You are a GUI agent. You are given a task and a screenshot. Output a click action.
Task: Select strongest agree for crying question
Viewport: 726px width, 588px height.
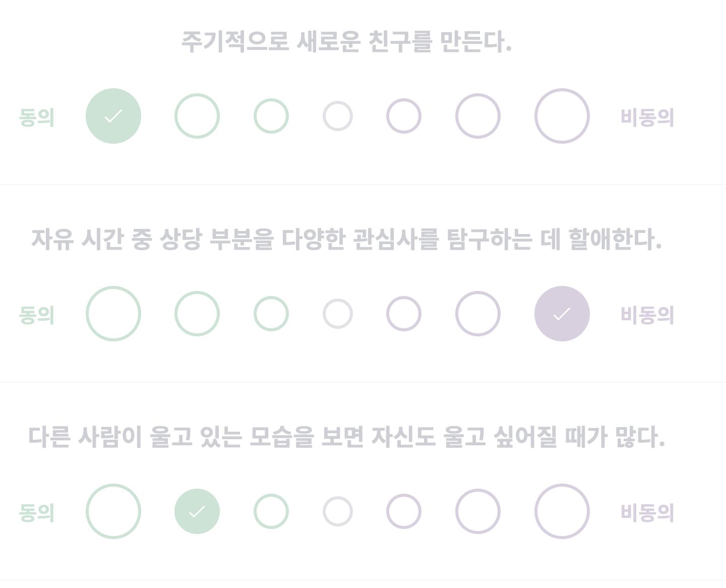click(x=113, y=511)
